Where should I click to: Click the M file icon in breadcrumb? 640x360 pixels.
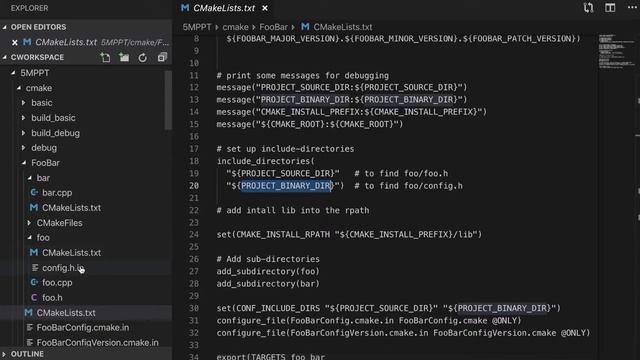coord(305,27)
